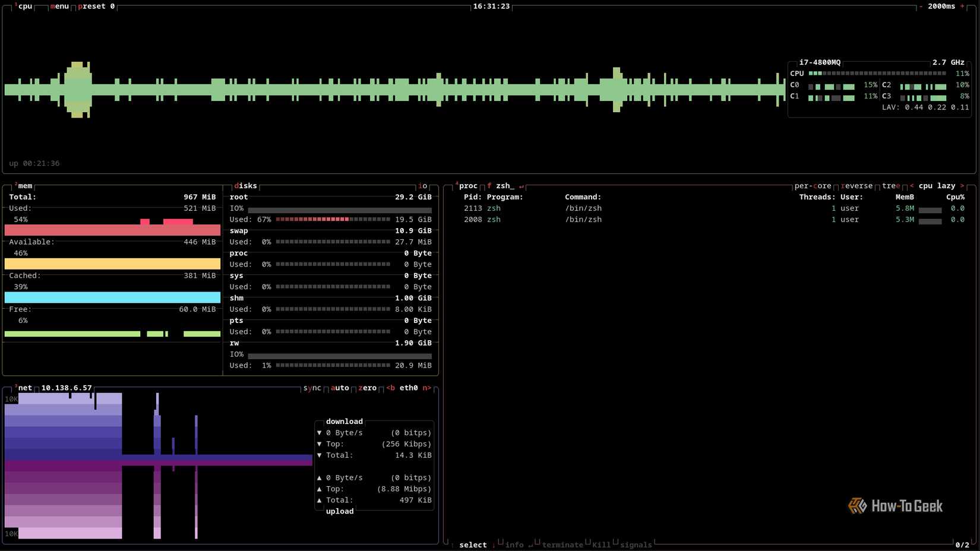
Task: Open the signals list for the process
Action: coord(635,544)
